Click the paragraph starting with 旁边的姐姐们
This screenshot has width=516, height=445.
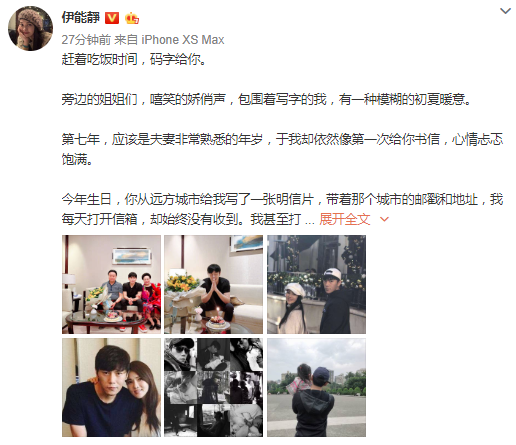click(x=267, y=99)
